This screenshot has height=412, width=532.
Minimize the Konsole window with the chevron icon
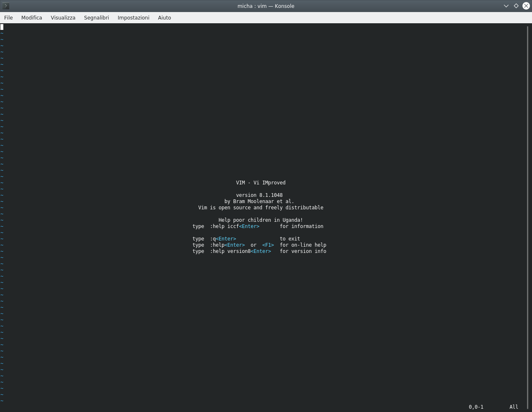click(x=506, y=6)
